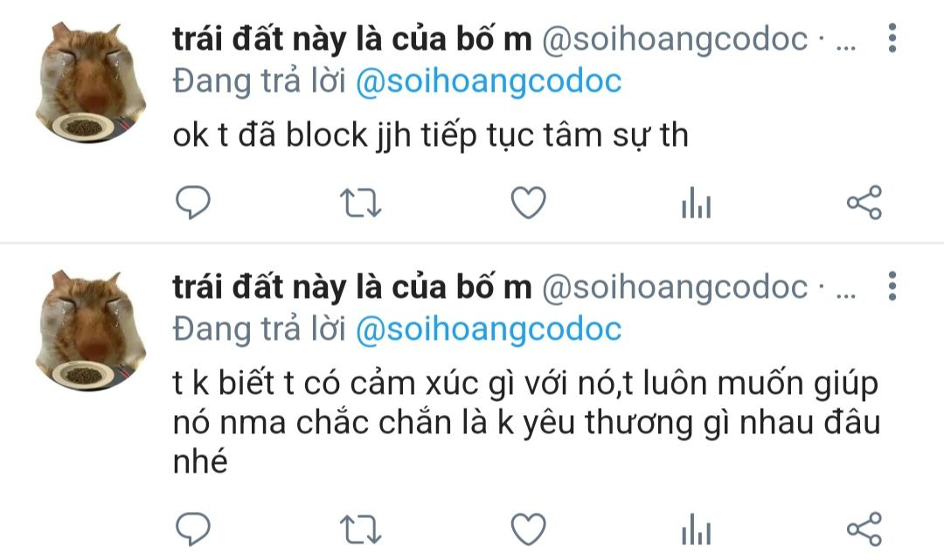The height and width of the screenshot is (560, 944).
Task: Open profile name 'trái đất này là của bố m' first tweet
Action: click(x=352, y=39)
